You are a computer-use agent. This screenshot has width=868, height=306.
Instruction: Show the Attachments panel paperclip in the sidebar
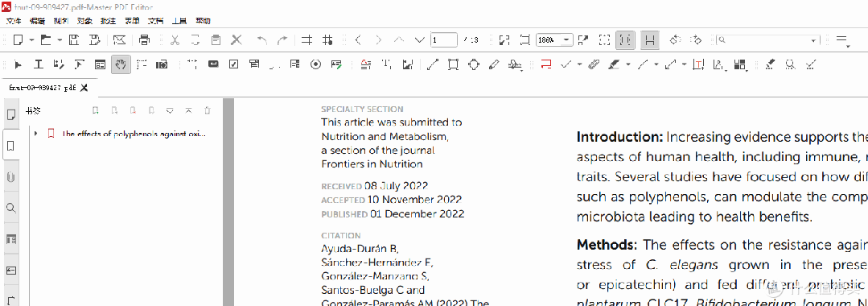(10, 177)
